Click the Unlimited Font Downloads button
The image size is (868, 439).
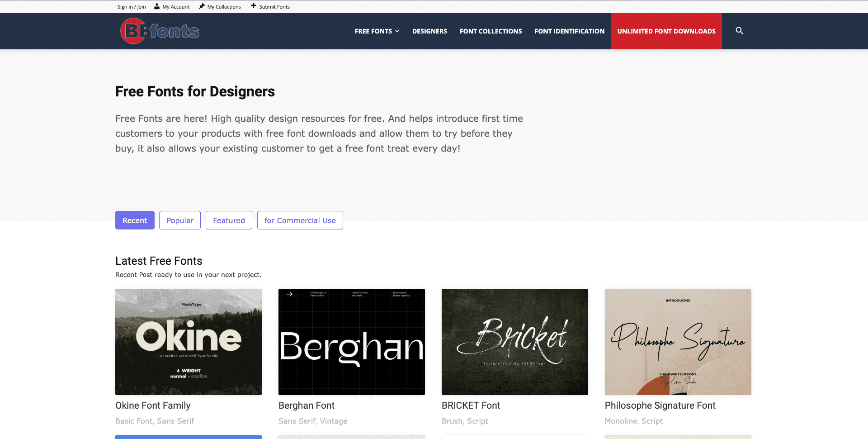point(666,31)
